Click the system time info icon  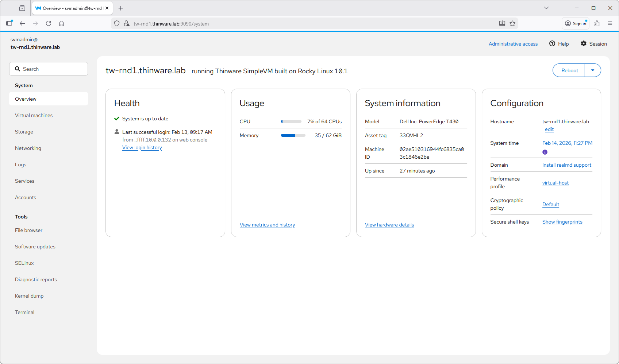545,152
